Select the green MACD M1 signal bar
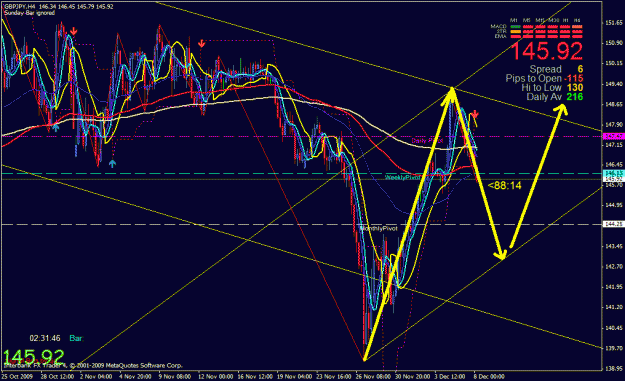Viewport: 625px width, 381px height. [x=516, y=27]
